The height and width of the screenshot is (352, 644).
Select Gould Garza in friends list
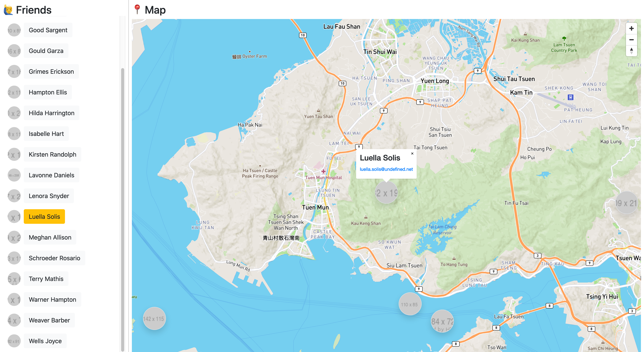tap(46, 51)
